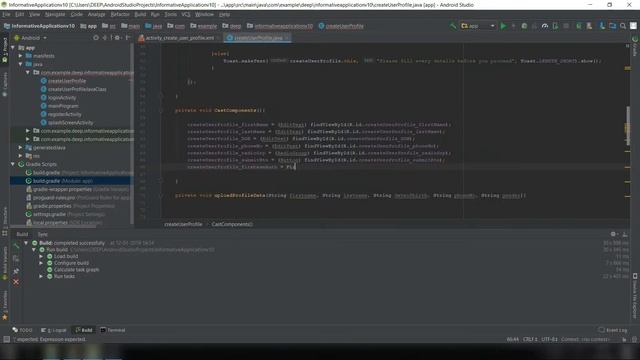Click the Sync Project with Gradle icon

coord(579,26)
